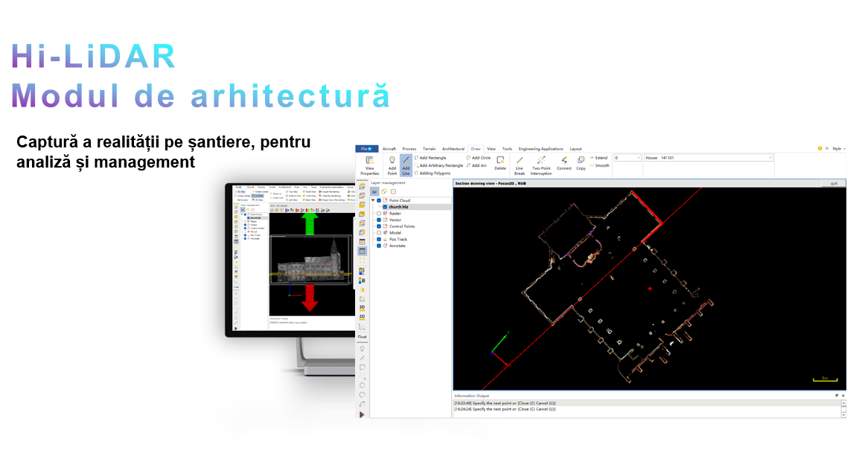Switch to the Terrain tab

coord(429,149)
